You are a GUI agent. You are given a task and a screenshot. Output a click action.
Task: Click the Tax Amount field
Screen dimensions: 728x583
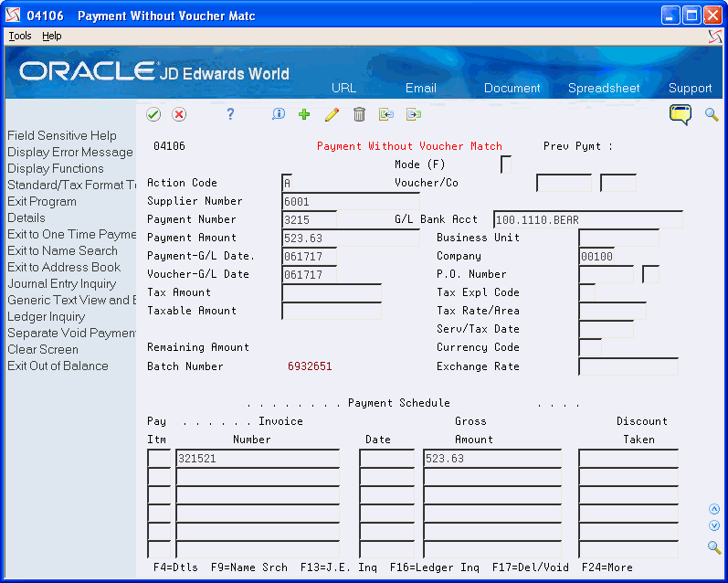[x=332, y=292]
